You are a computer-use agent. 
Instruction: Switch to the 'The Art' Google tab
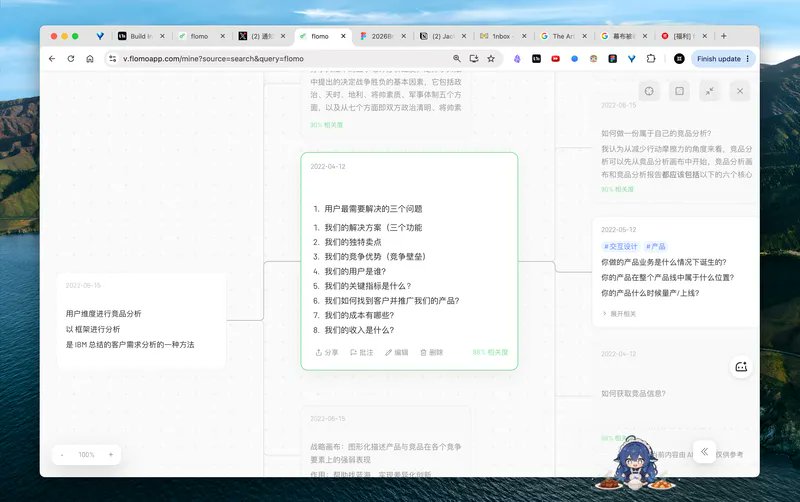pyautogui.click(x=563, y=36)
